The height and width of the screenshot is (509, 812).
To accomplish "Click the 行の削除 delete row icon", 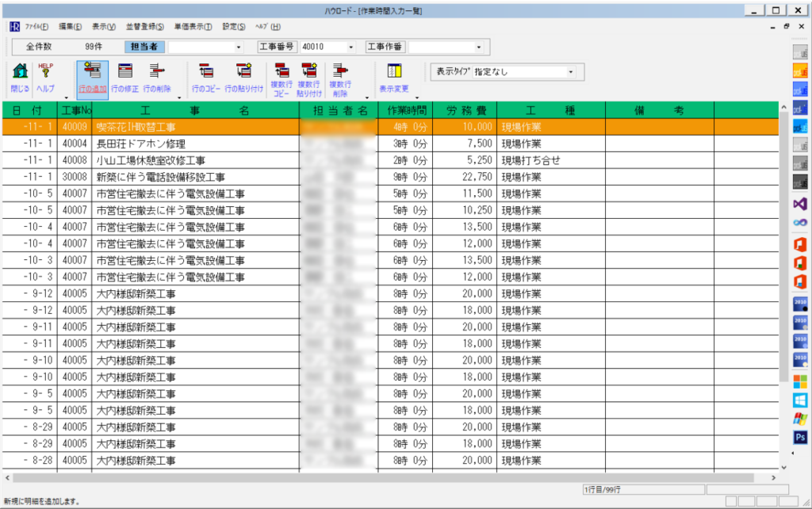I will pyautogui.click(x=157, y=76).
